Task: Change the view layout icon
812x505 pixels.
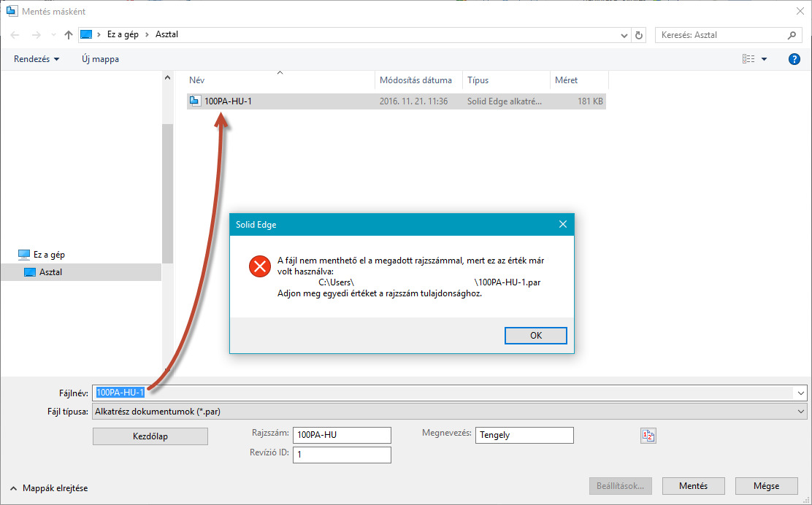Action: (x=748, y=59)
